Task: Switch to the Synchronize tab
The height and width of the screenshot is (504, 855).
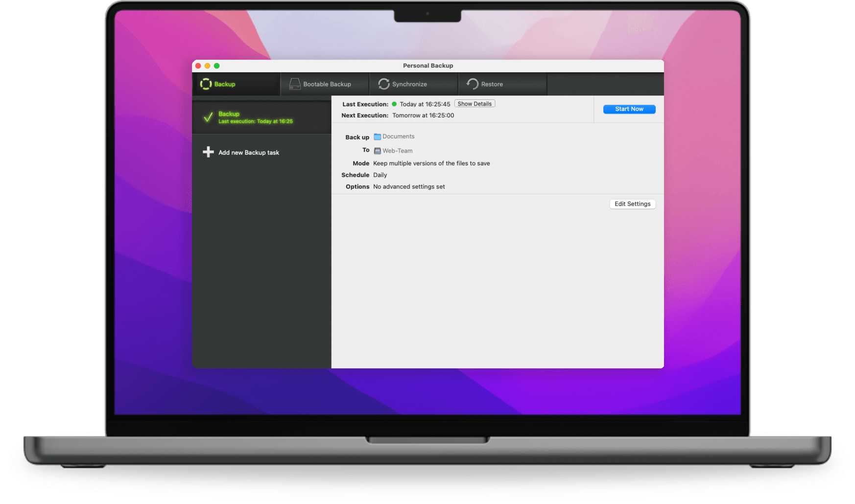Action: tap(414, 84)
